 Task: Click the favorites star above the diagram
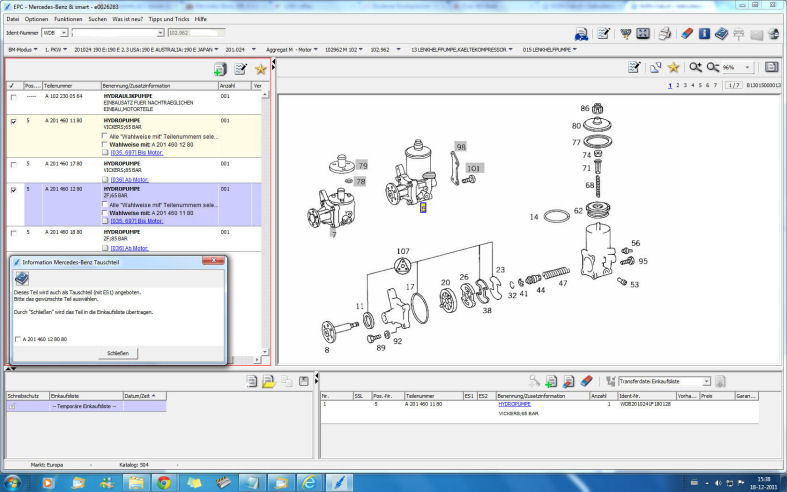(x=674, y=67)
